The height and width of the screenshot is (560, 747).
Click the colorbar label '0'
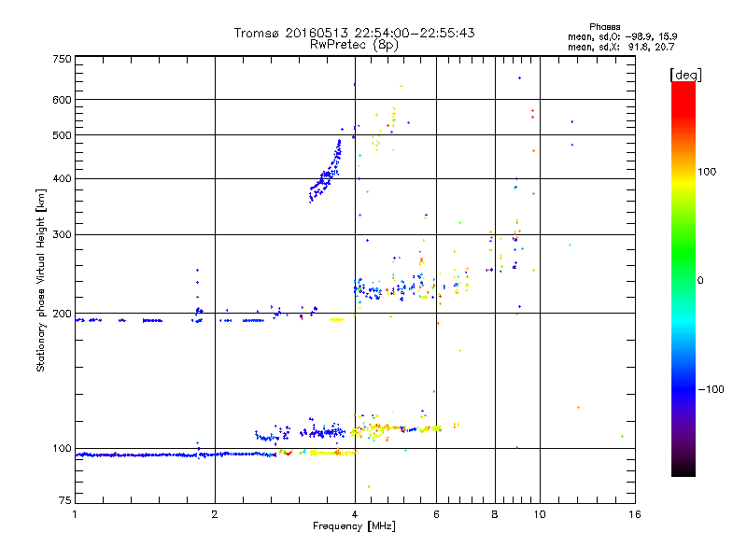click(x=700, y=281)
